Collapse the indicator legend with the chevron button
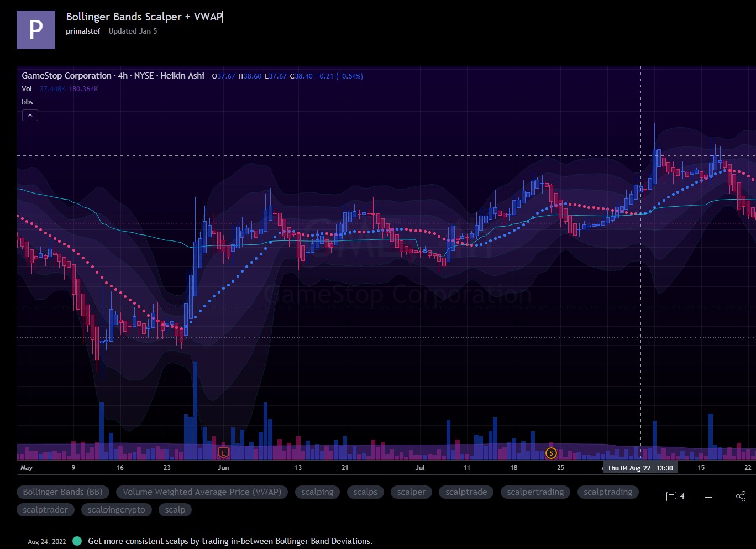Image resolution: width=756 pixels, height=549 pixels. click(30, 115)
